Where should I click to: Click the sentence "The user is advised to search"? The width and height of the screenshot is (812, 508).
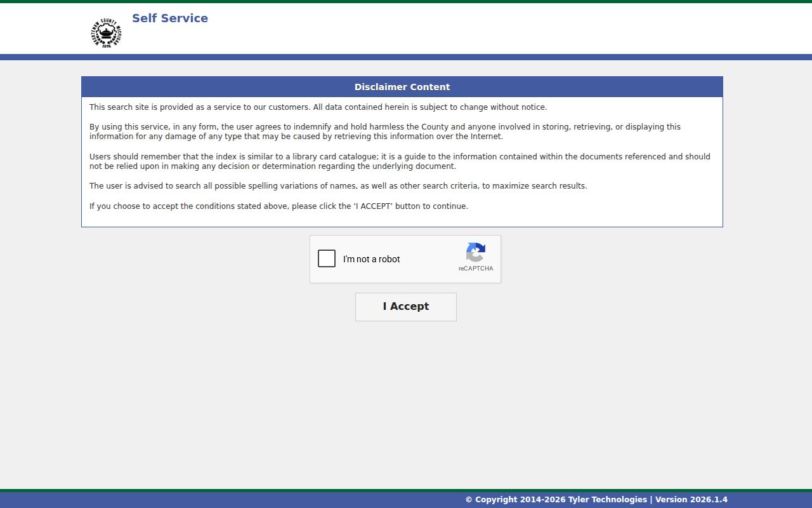(x=338, y=186)
